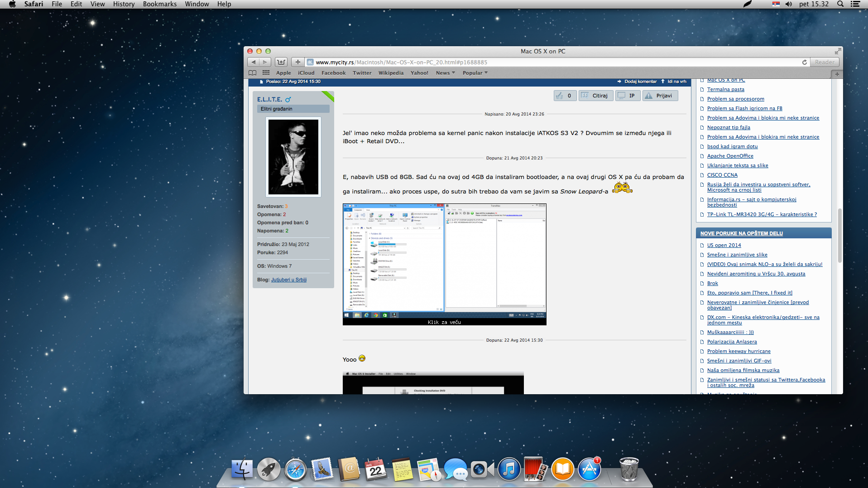The height and width of the screenshot is (488, 868).
Task: Reload the page with the refresh icon
Action: point(805,63)
